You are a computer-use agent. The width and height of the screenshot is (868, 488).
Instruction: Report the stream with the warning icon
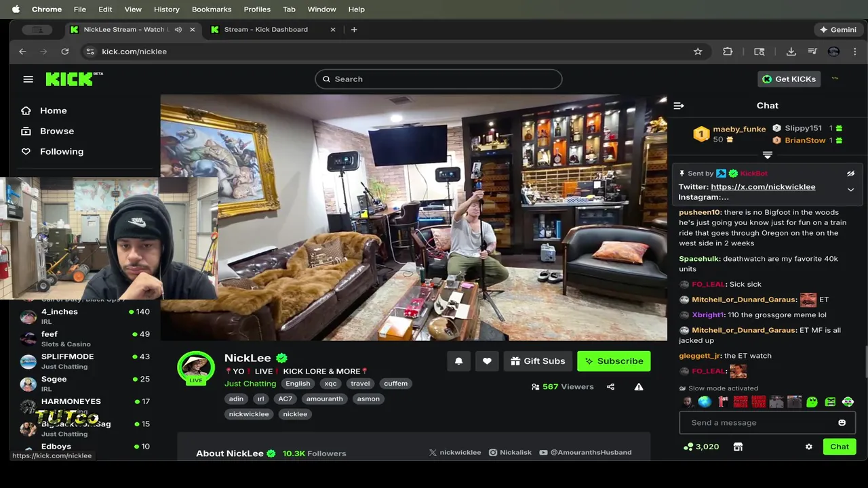(639, 387)
